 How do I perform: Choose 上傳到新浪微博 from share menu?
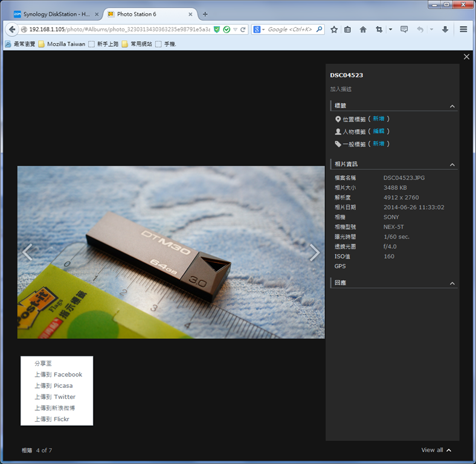54,408
